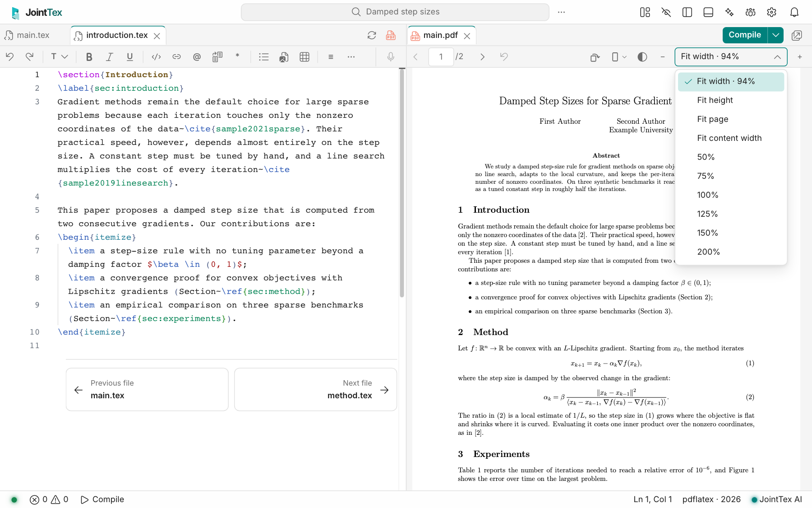Screen dimensions: 812x508
Task: Click the undo icon in editor toolbar
Action: (10, 56)
